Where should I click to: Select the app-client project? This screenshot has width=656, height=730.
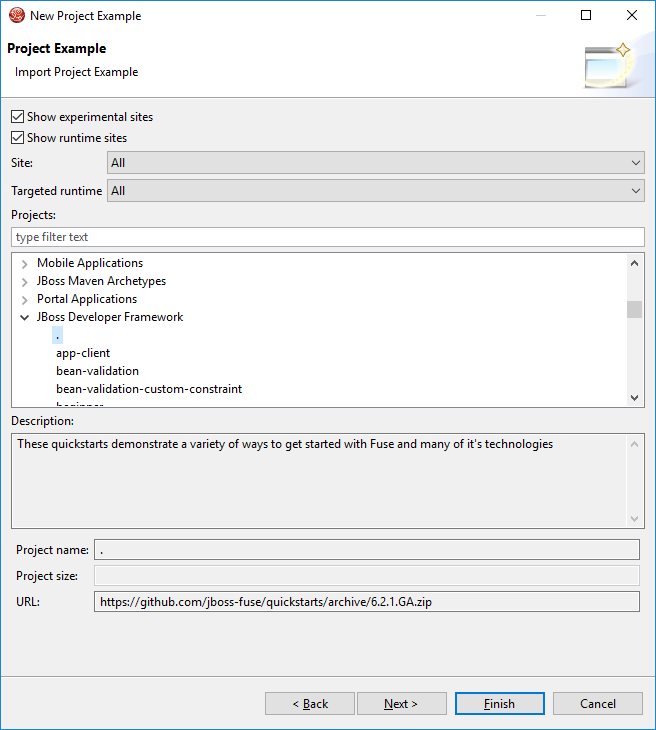click(83, 353)
